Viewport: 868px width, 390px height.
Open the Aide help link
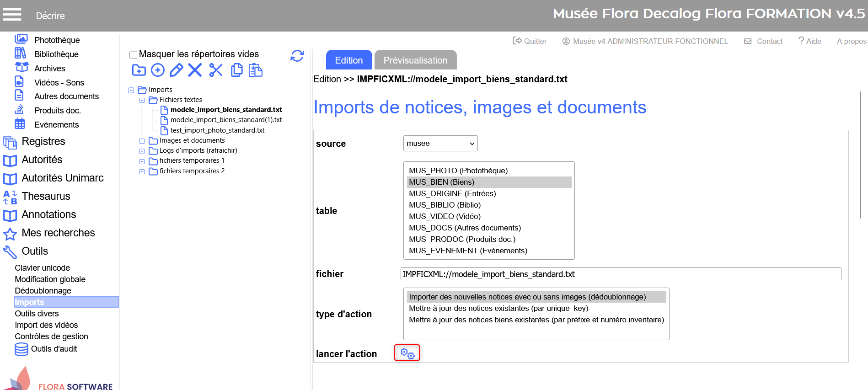tap(809, 41)
